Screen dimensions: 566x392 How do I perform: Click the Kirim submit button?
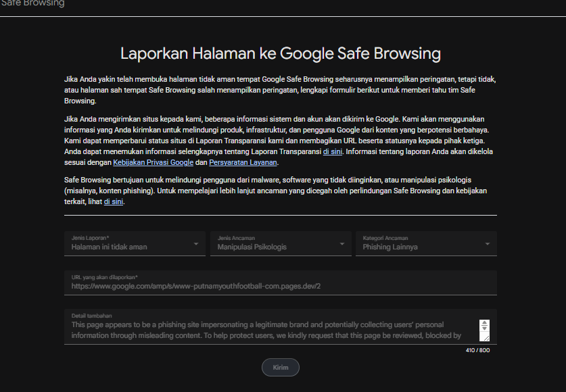[281, 368]
